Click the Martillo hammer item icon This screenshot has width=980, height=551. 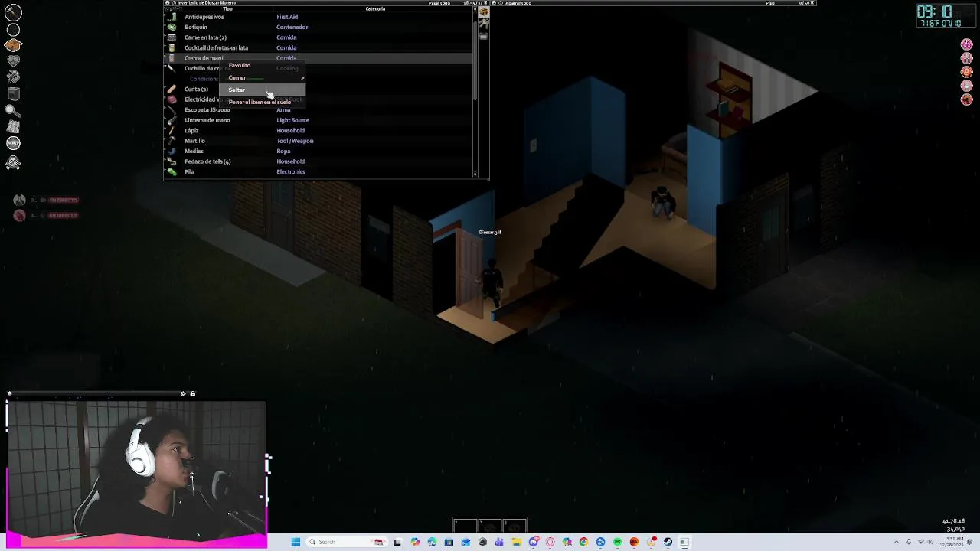pyautogui.click(x=171, y=141)
